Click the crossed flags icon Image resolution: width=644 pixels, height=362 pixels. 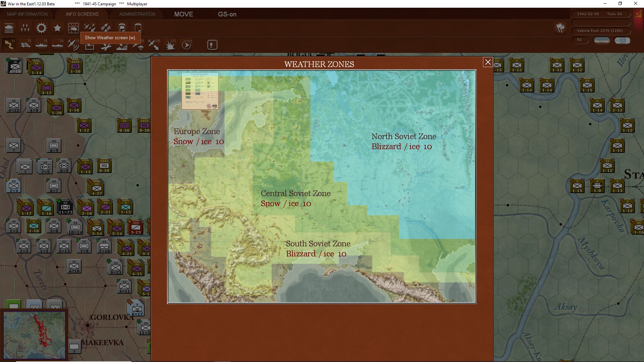coord(560,28)
